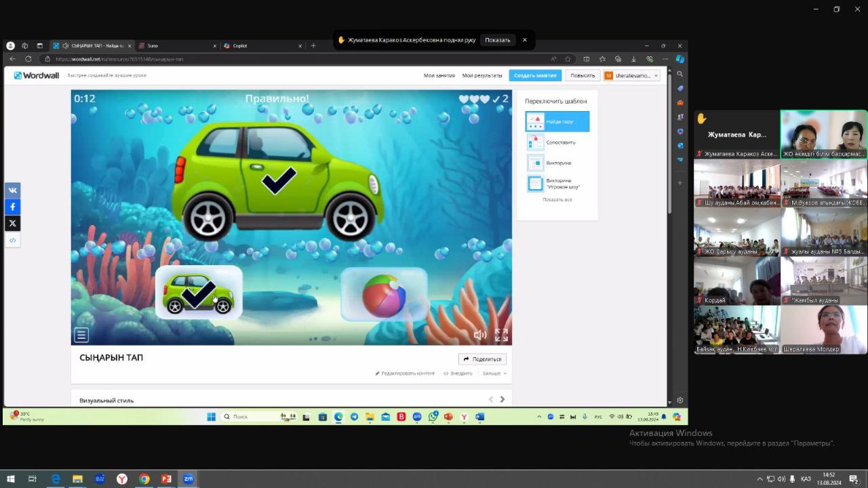Reload the shared browser page

pos(28,59)
